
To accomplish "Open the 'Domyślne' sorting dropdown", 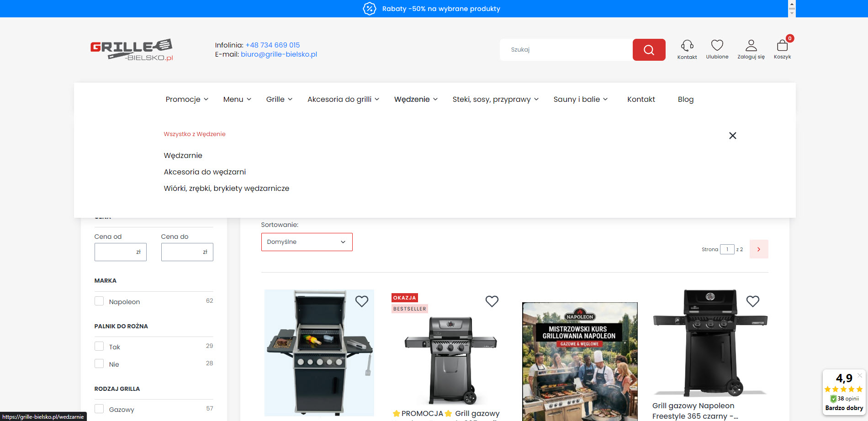I will [x=306, y=242].
